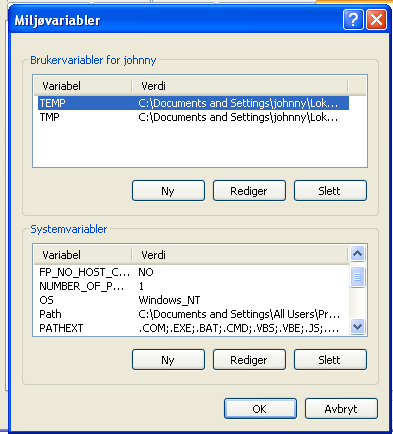393x434 pixels.
Task: Click Verdi column header in Systemvariabler
Action: 240,255
